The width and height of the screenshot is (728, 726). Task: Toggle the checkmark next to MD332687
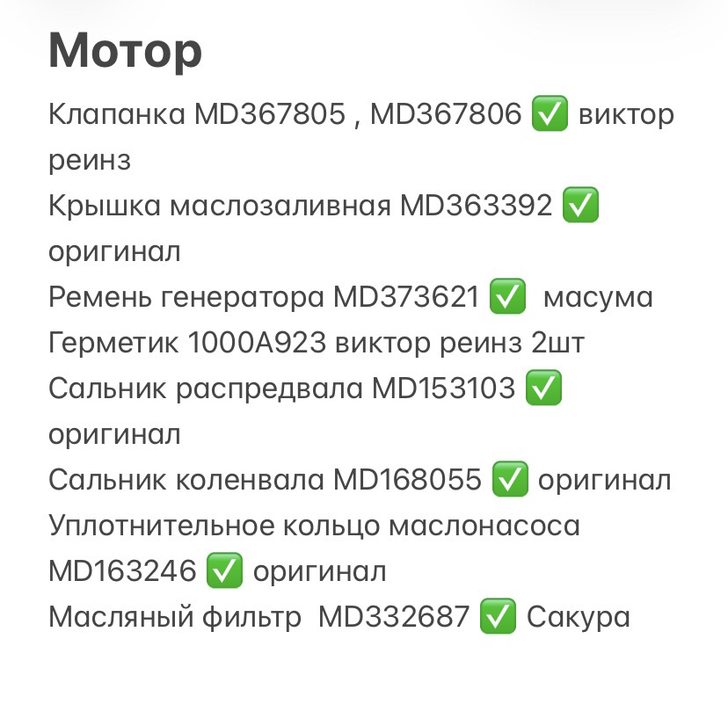(498, 618)
